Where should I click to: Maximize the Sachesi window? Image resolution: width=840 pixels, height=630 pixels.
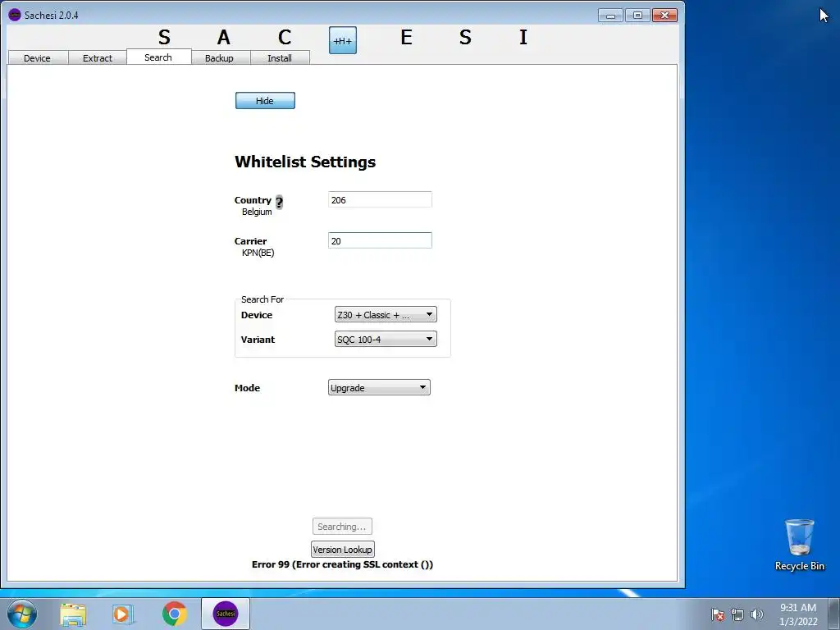637,15
